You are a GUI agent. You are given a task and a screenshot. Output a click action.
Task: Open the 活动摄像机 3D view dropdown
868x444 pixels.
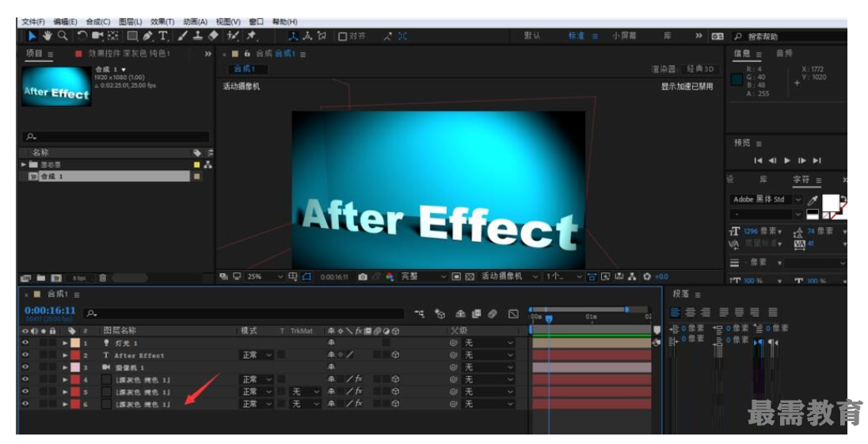pos(508,276)
